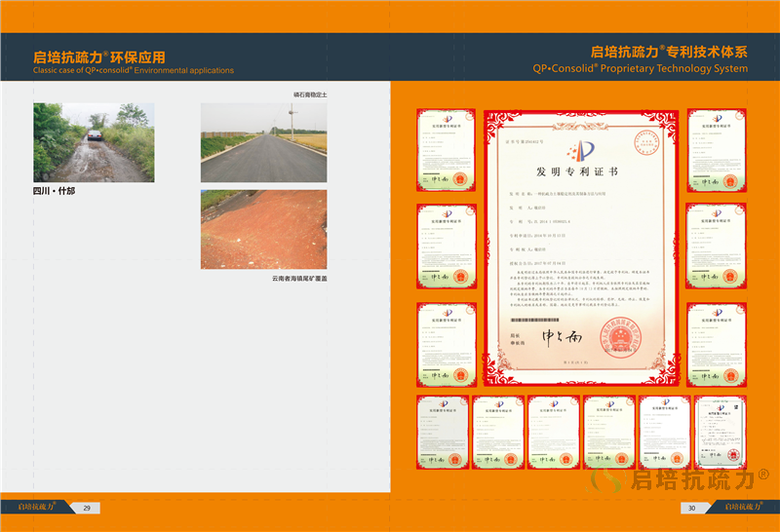780x532 pixels.
Task: Click the page number 29
Action: point(87,509)
